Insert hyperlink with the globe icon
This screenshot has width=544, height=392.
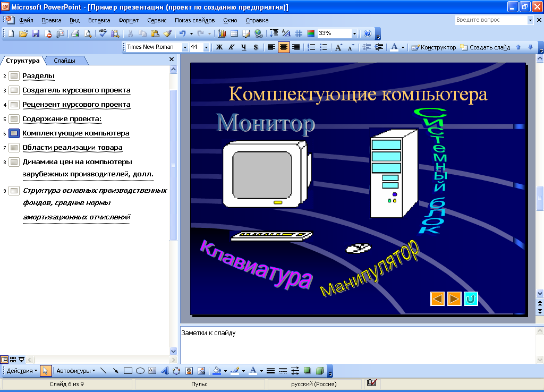coord(259,33)
